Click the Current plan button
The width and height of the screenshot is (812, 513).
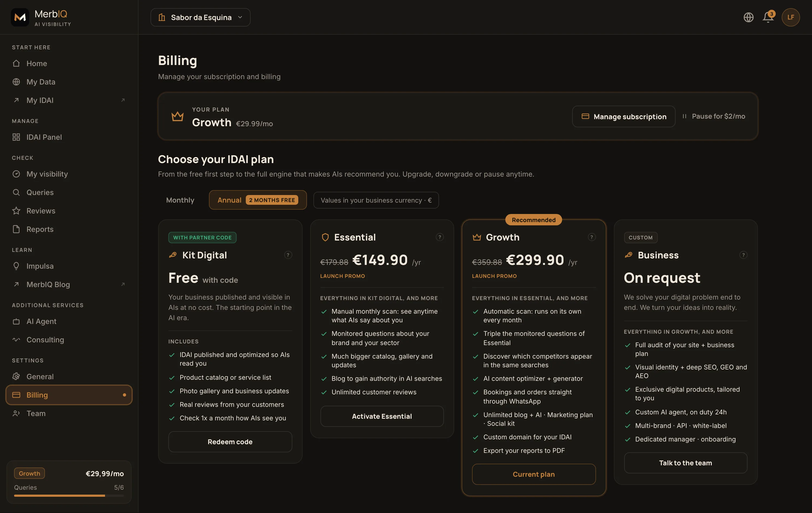pyautogui.click(x=534, y=474)
